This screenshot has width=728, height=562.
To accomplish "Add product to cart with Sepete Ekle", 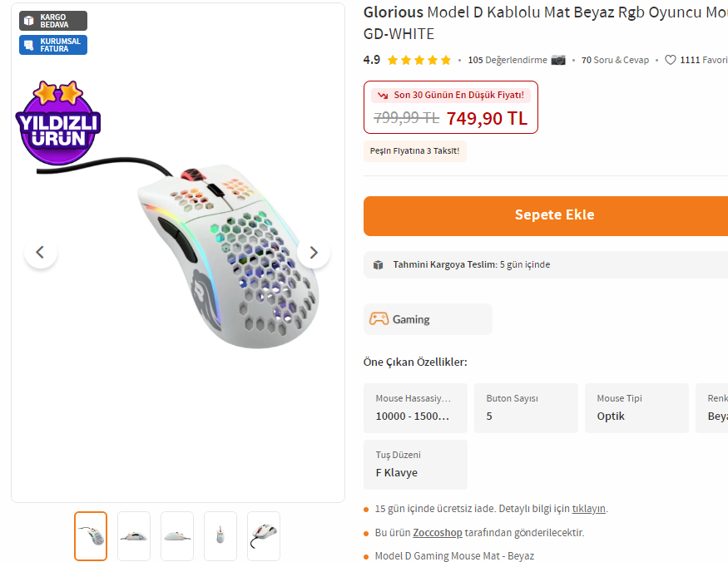I will 546,216.
